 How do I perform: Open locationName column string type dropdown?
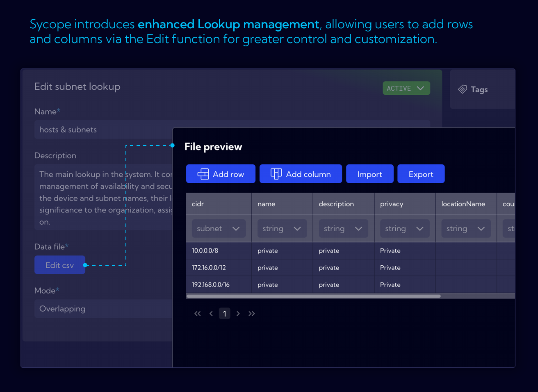pos(466,228)
